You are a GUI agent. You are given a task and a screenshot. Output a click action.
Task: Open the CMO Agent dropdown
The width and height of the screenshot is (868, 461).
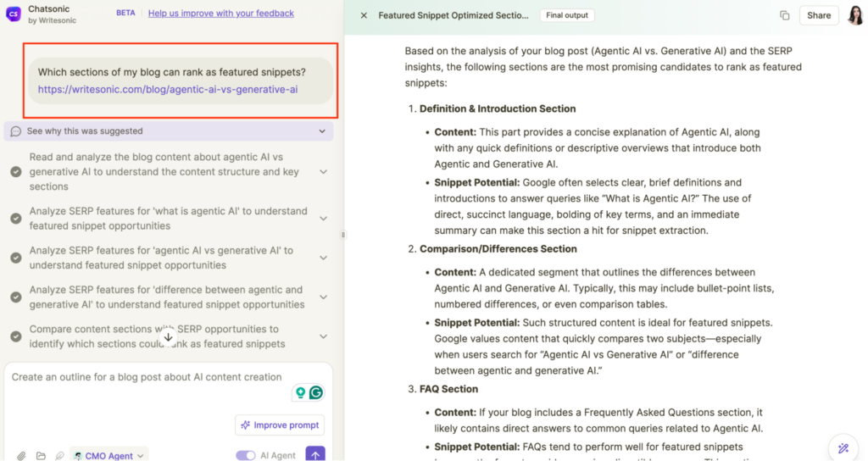[x=109, y=455]
